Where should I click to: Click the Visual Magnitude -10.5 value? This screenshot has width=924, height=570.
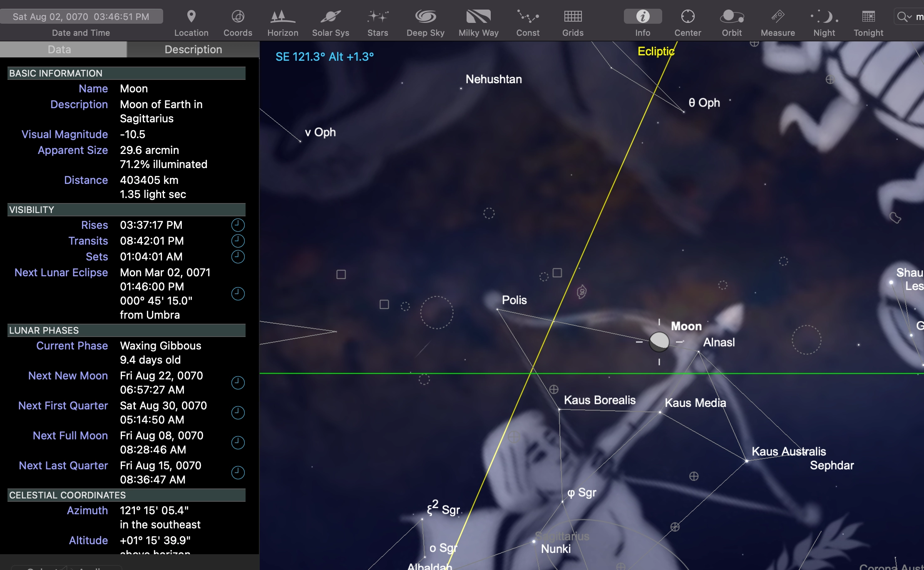coord(132,134)
